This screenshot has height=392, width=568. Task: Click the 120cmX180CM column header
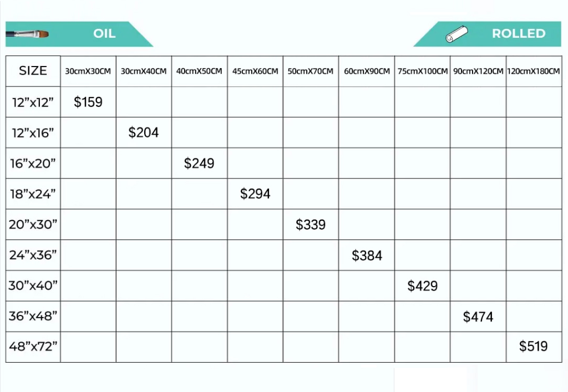(534, 72)
